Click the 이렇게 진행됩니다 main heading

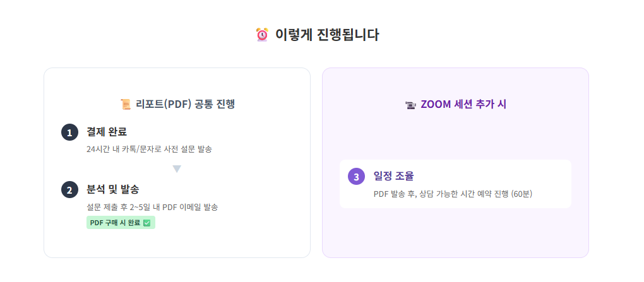click(x=326, y=35)
